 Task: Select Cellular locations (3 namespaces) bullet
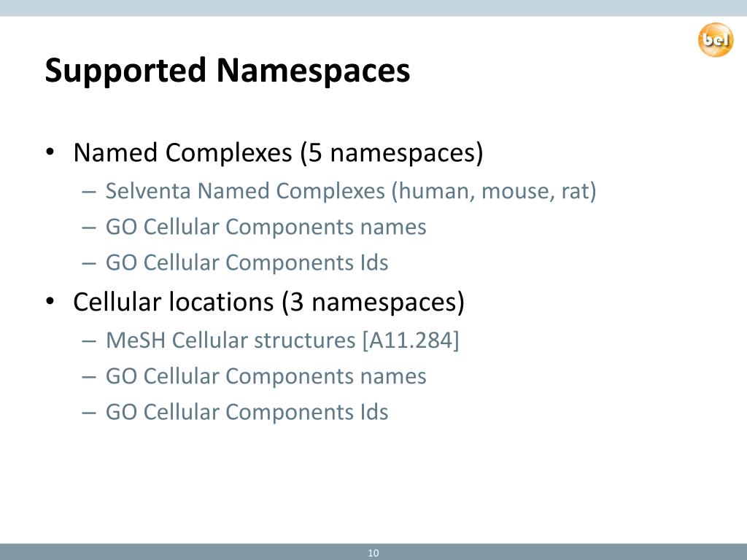click(x=268, y=302)
